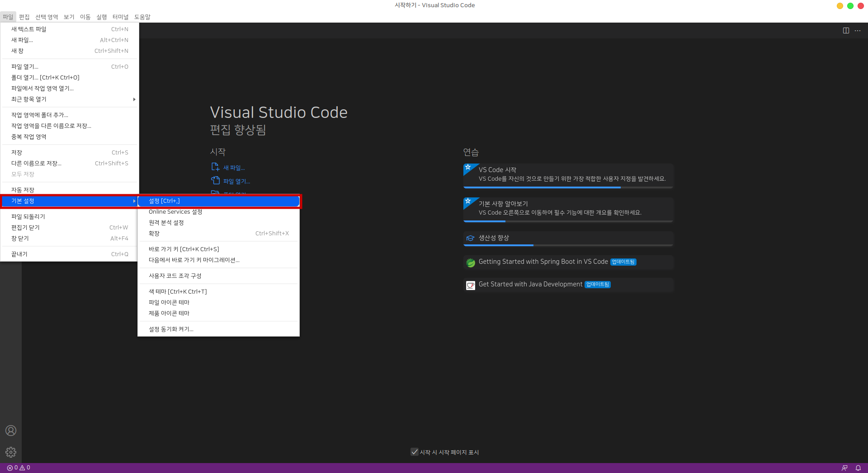Click the 새 파일... link under 시작
This screenshot has width=868, height=473.
click(x=234, y=168)
